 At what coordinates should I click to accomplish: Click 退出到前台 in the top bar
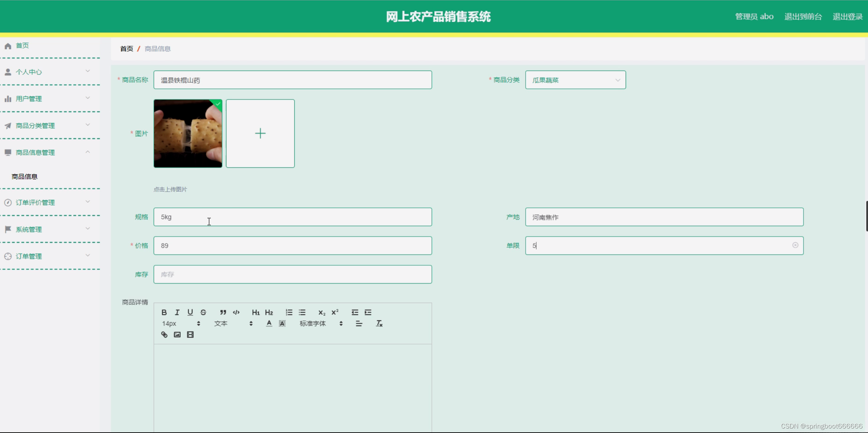[803, 17]
